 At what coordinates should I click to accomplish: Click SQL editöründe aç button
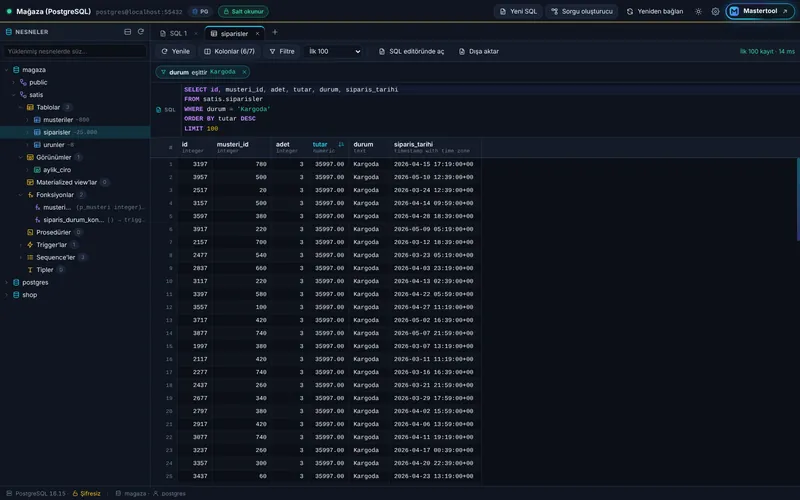click(x=411, y=51)
